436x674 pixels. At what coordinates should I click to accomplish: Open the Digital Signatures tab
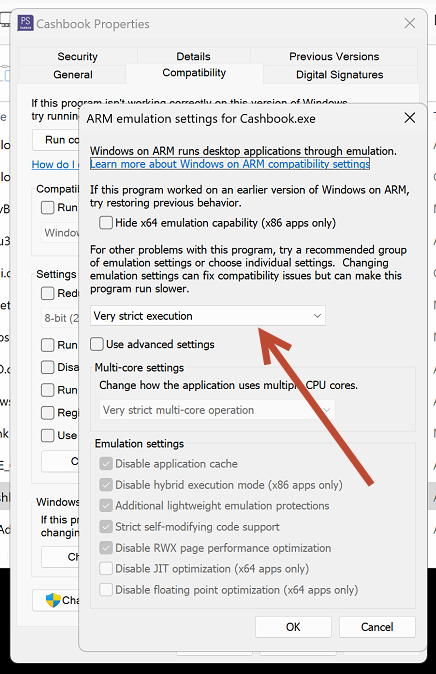coord(340,74)
